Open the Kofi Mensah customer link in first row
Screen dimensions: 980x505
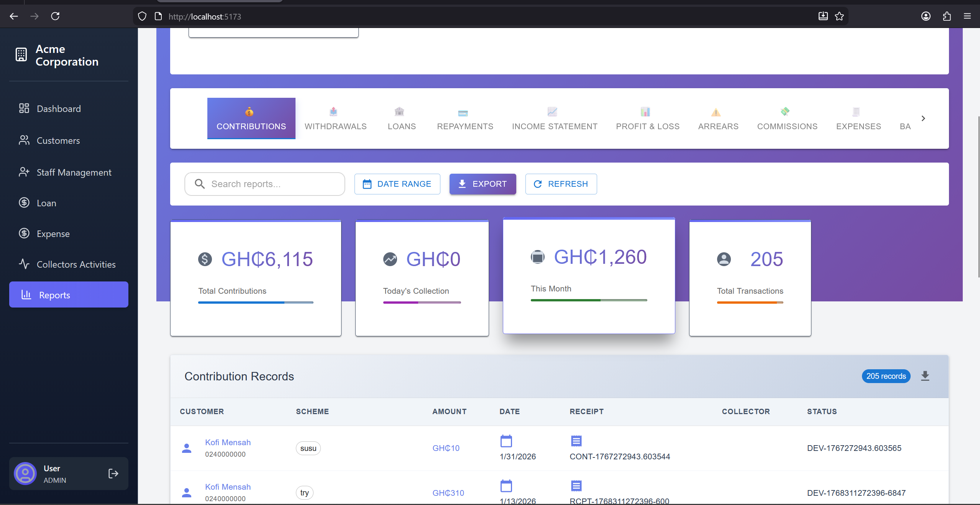228,442
